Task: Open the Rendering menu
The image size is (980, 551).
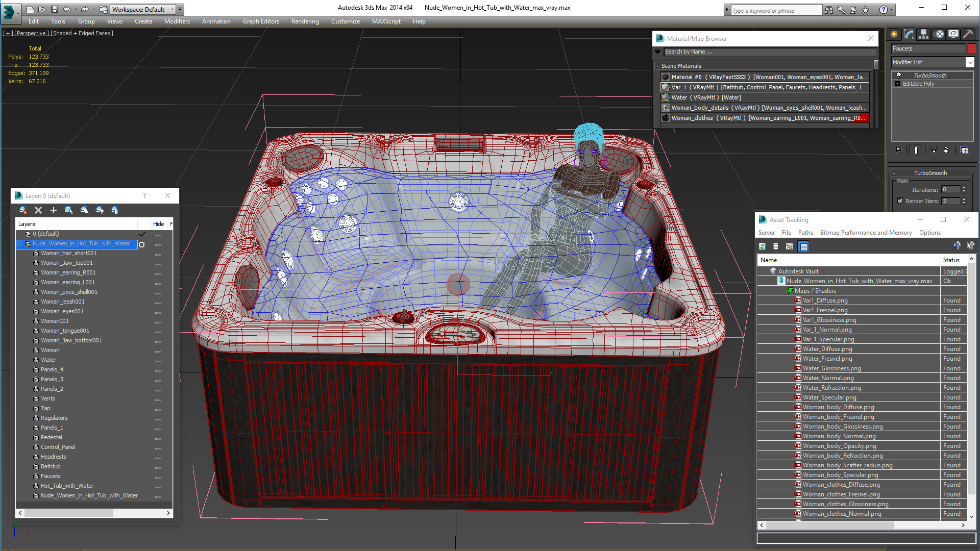Action: coord(305,21)
